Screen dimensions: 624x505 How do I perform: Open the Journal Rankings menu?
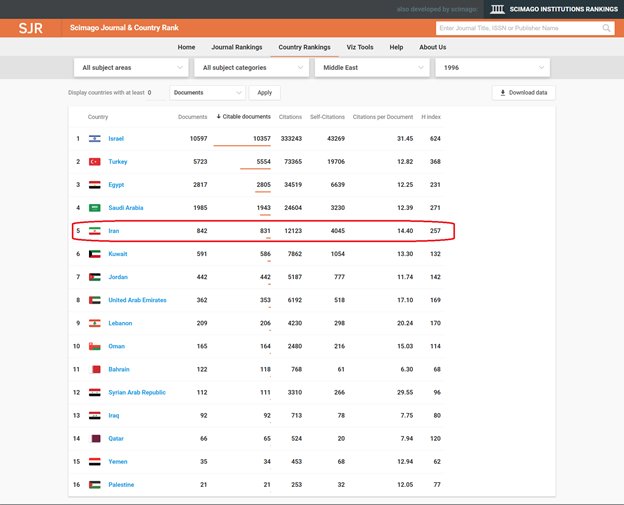pyautogui.click(x=236, y=47)
